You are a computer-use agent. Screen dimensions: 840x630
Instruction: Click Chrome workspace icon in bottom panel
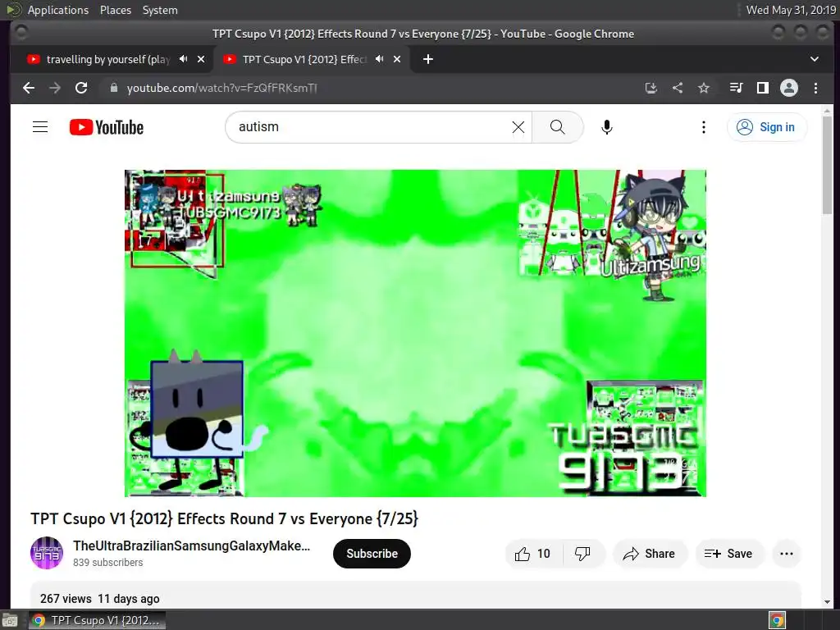point(778,620)
